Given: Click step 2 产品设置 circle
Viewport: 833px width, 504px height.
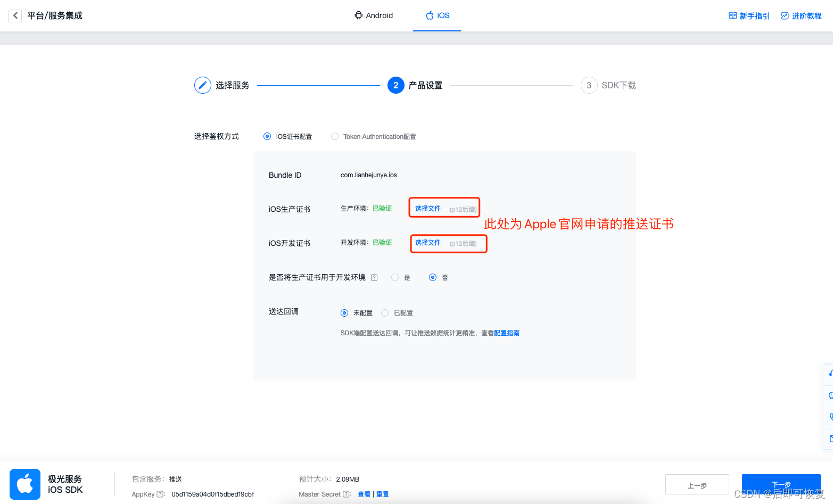Looking at the screenshot, I should pos(396,85).
